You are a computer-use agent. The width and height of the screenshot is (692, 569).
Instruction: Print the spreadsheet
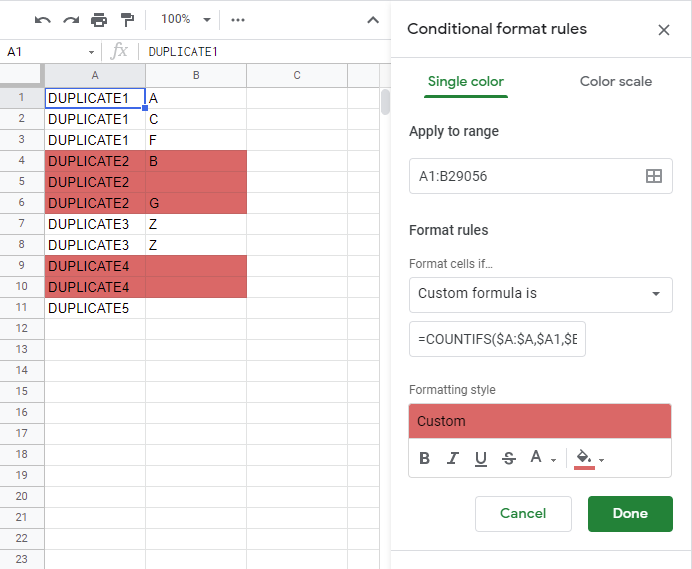point(99,20)
